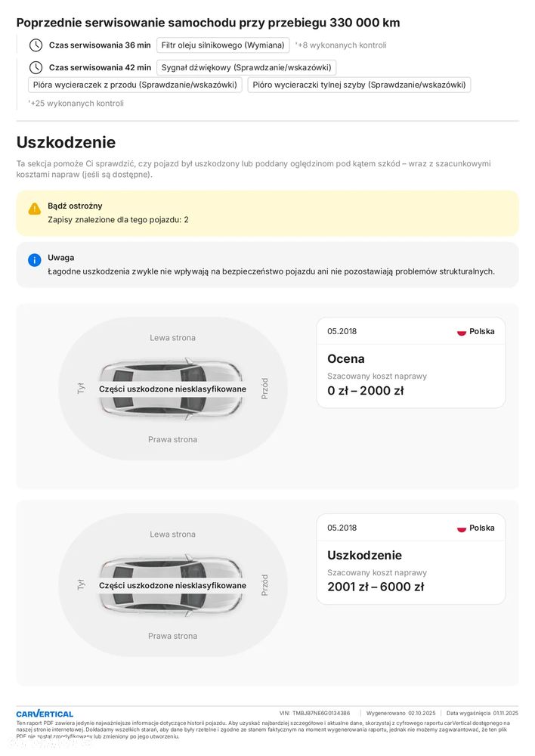Select the Sygnał dźwiękowy tag

click(x=246, y=68)
